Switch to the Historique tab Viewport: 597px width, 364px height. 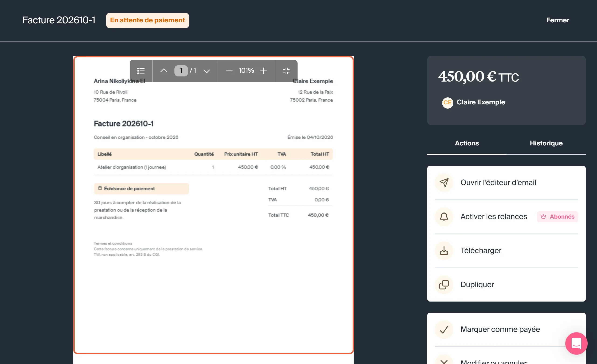coord(546,143)
